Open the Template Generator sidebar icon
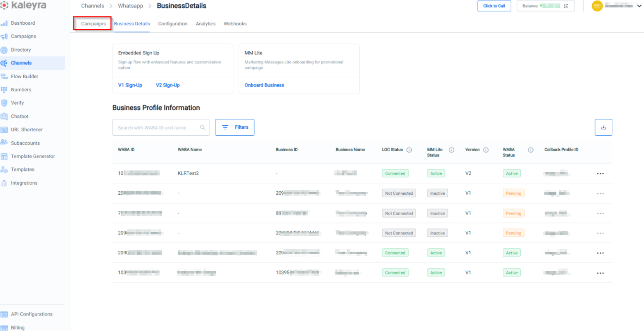This screenshot has height=331, width=644. click(4, 156)
